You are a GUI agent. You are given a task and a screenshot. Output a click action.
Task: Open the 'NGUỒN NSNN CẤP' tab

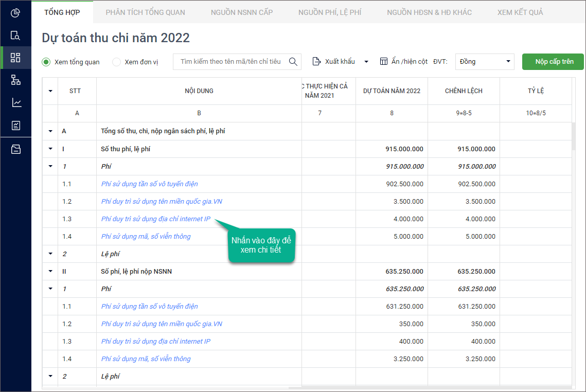coord(242,12)
